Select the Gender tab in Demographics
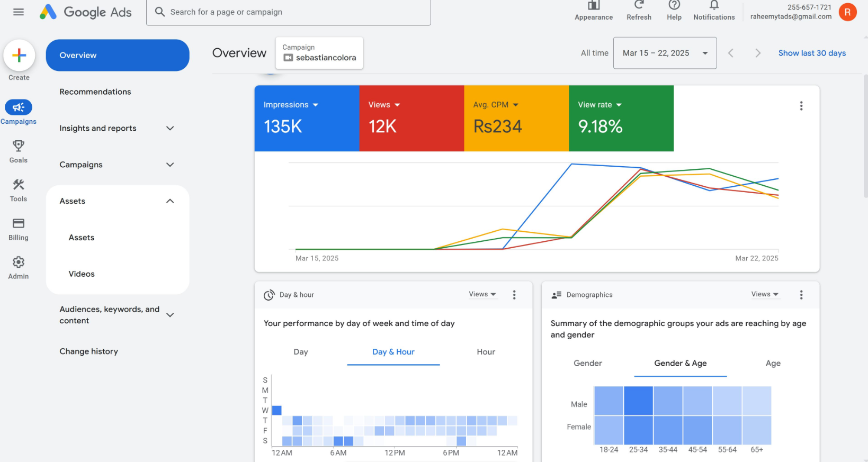Image resolution: width=868 pixels, height=462 pixels. tap(587, 363)
